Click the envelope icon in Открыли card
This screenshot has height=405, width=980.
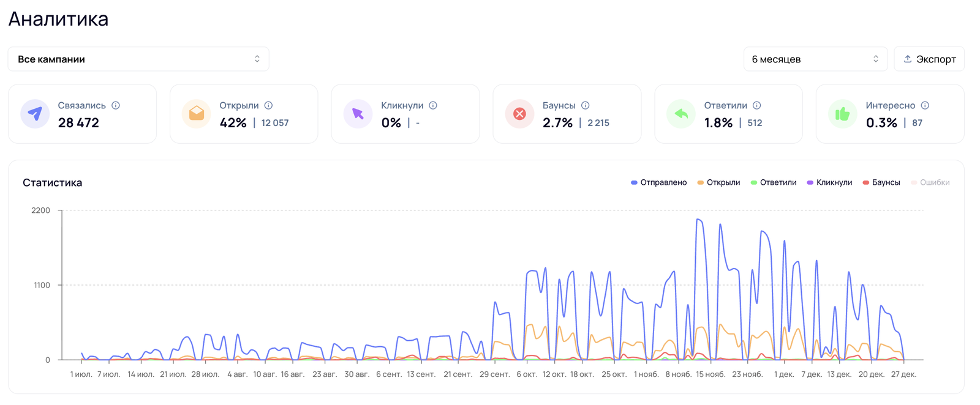pos(197,114)
